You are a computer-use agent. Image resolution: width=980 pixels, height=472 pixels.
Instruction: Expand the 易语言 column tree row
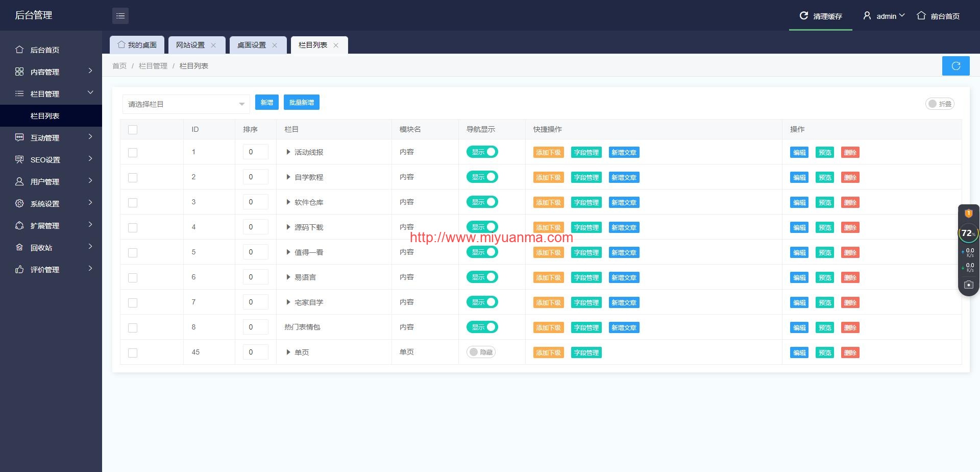[x=288, y=277]
